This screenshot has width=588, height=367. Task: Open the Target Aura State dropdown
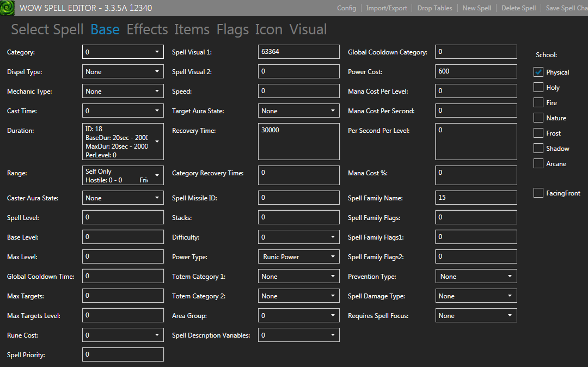298,111
